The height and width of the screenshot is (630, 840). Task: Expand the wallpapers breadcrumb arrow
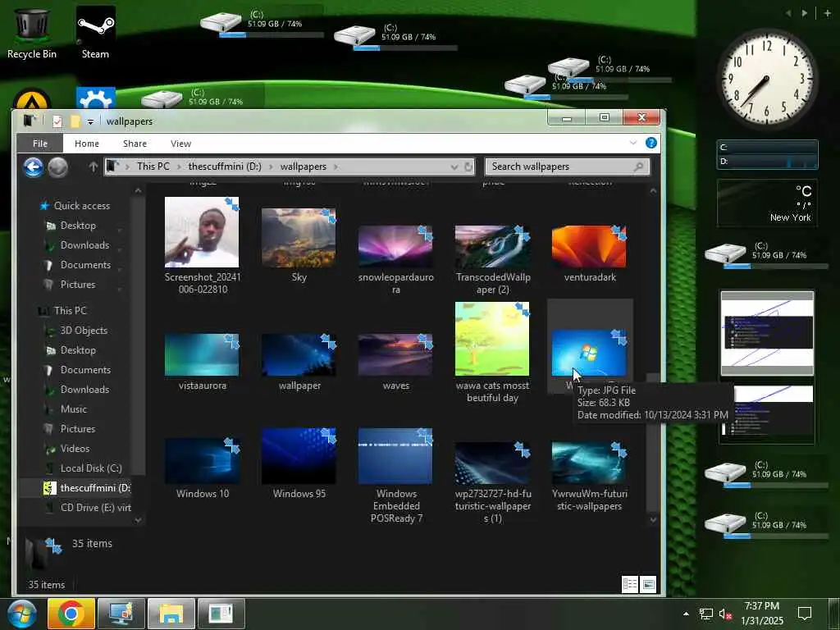(336, 167)
